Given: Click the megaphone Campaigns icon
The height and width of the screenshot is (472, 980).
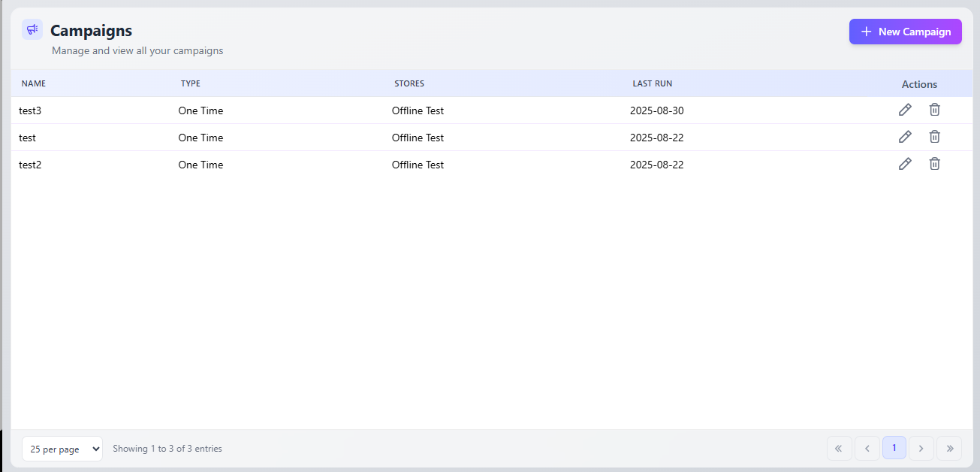Looking at the screenshot, I should click(32, 30).
